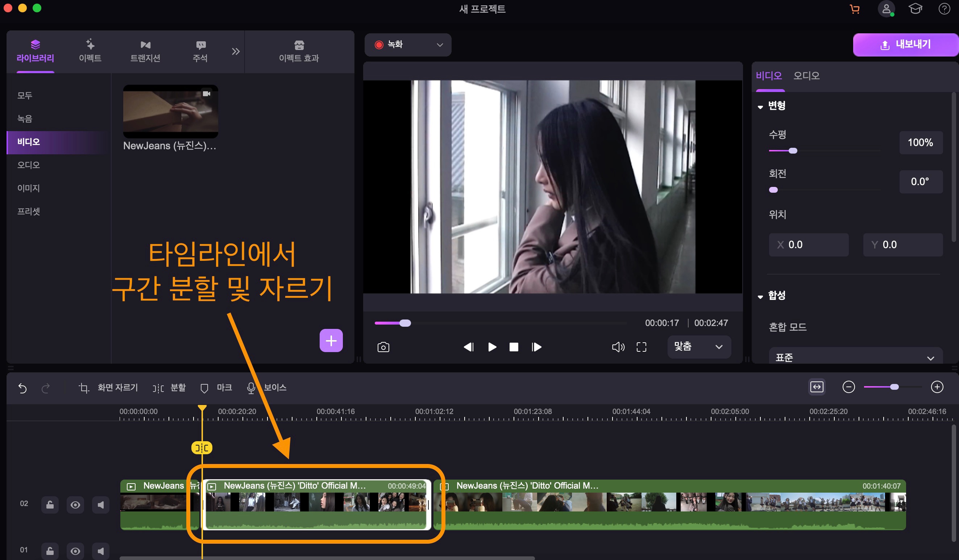Zoom in the timeline with plus
The height and width of the screenshot is (560, 959).
[937, 387]
